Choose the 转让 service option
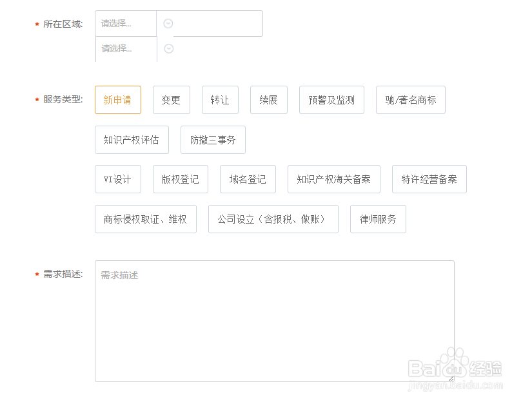Screen dimensions: 532x404 click(x=220, y=100)
